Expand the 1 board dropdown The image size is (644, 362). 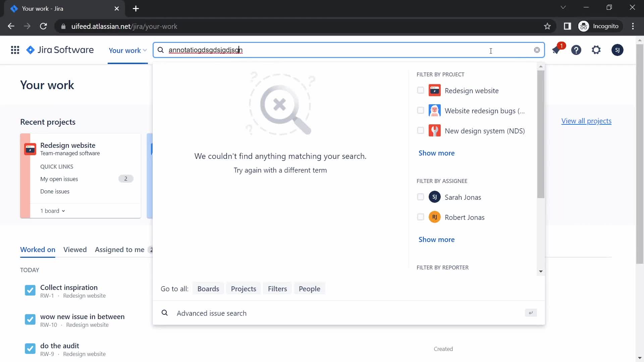(x=53, y=211)
